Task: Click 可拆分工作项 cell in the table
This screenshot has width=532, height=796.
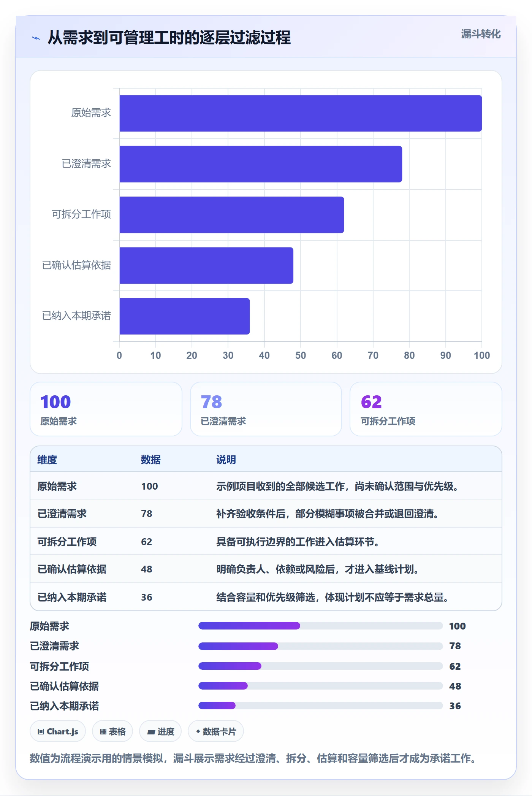Action: pos(67,542)
